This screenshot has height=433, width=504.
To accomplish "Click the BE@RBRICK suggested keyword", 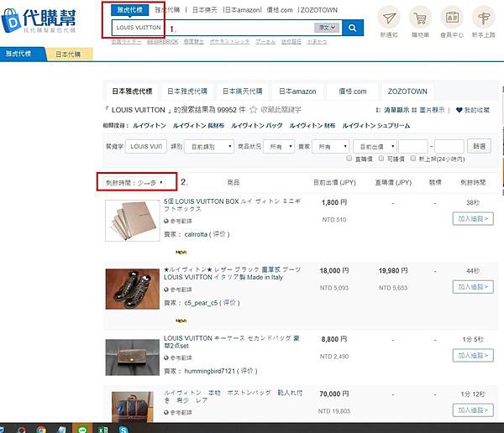I will pyautogui.click(x=162, y=42).
